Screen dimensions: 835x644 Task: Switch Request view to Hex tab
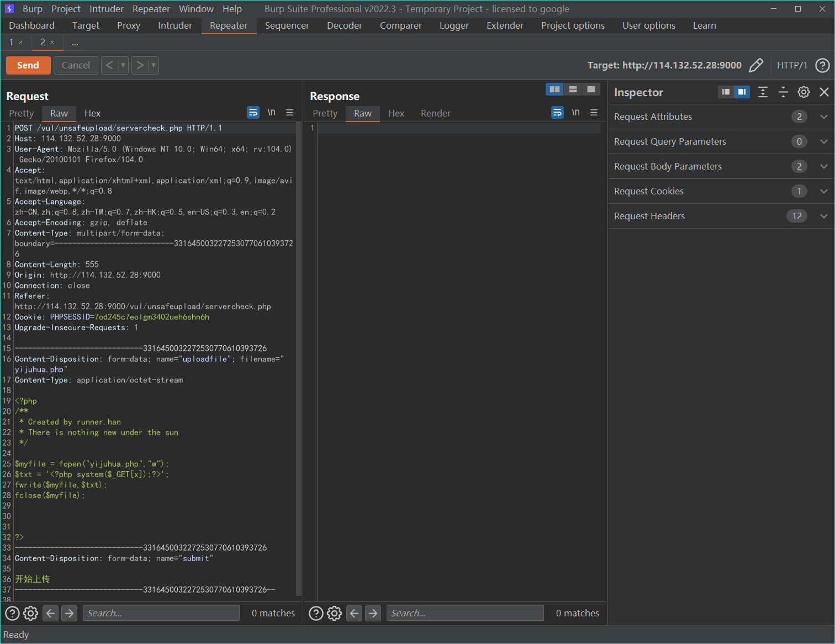pyautogui.click(x=93, y=113)
